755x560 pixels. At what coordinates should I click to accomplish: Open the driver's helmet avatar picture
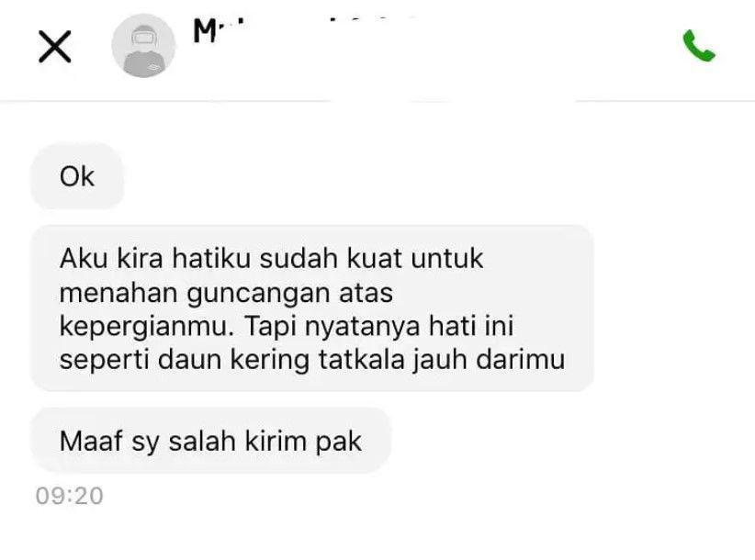143,46
